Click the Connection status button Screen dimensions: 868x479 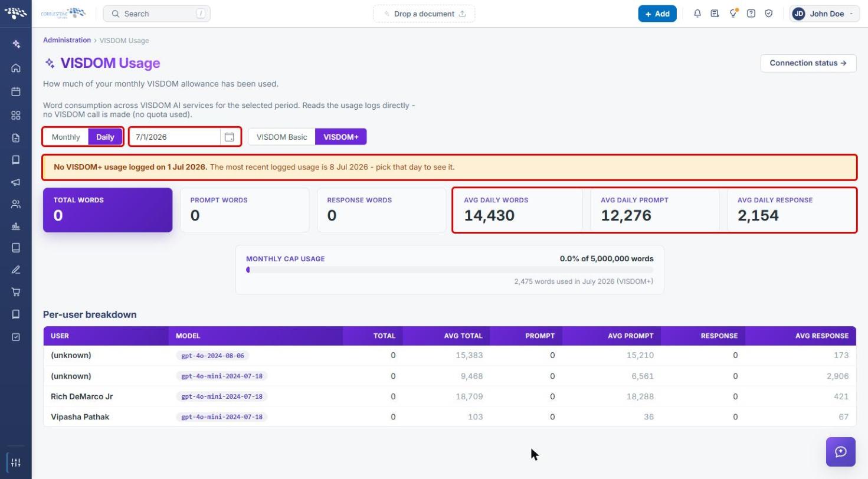808,63
